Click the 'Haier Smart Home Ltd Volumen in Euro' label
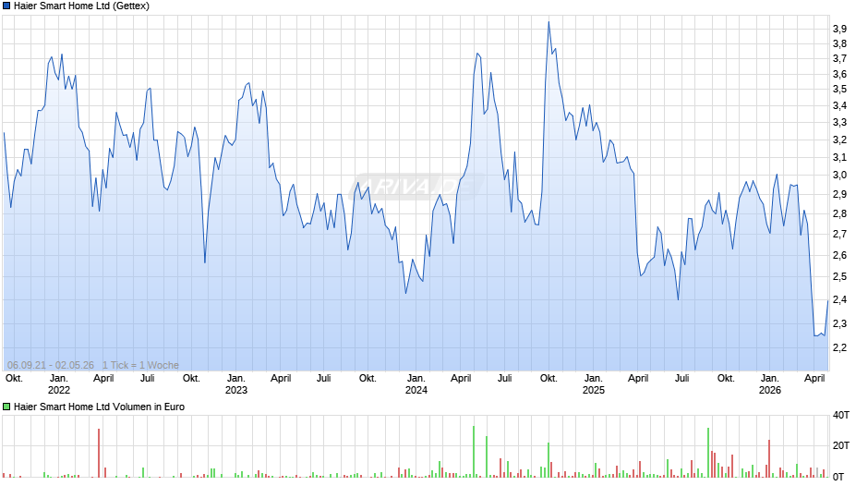Viewport: 868px width, 486px height. [x=99, y=407]
